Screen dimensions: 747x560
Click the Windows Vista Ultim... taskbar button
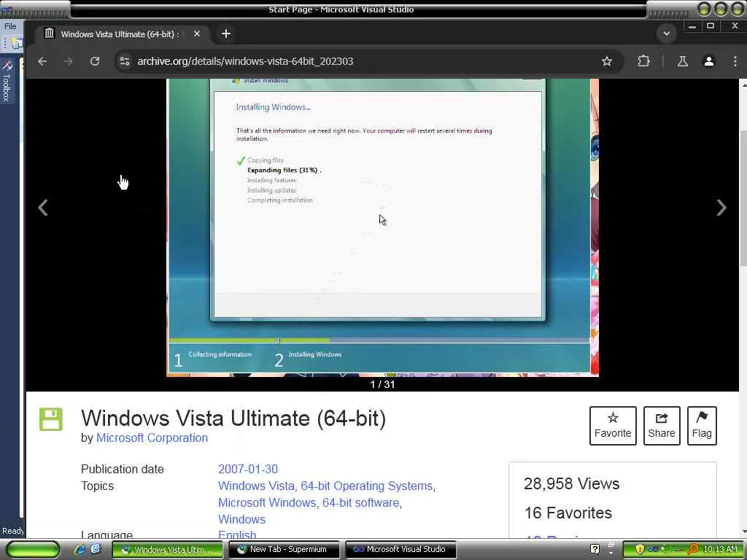168,550
